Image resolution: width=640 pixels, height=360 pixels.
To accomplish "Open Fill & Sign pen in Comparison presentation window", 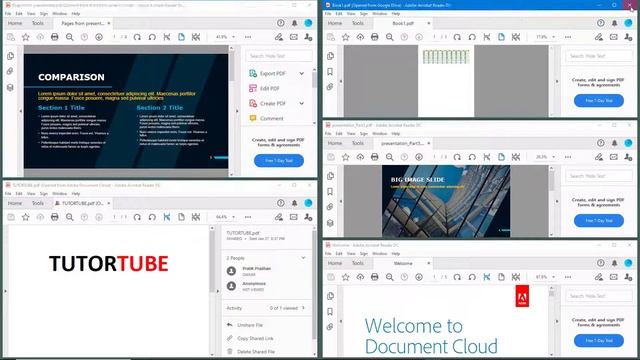I will (279, 37).
